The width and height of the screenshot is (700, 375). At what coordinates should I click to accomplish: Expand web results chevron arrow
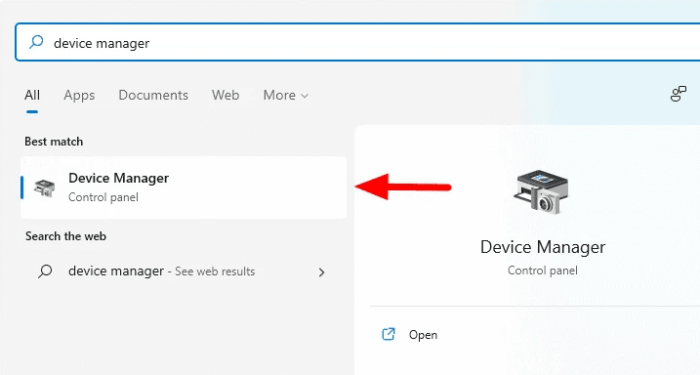[x=321, y=272]
